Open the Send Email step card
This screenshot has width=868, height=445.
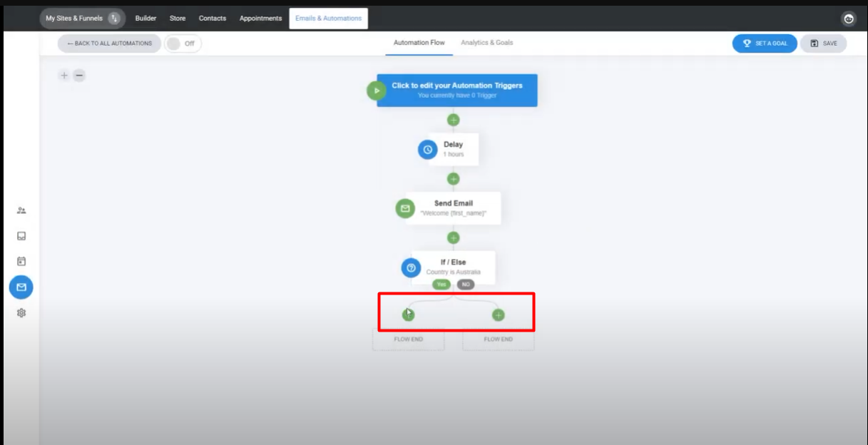tap(453, 208)
